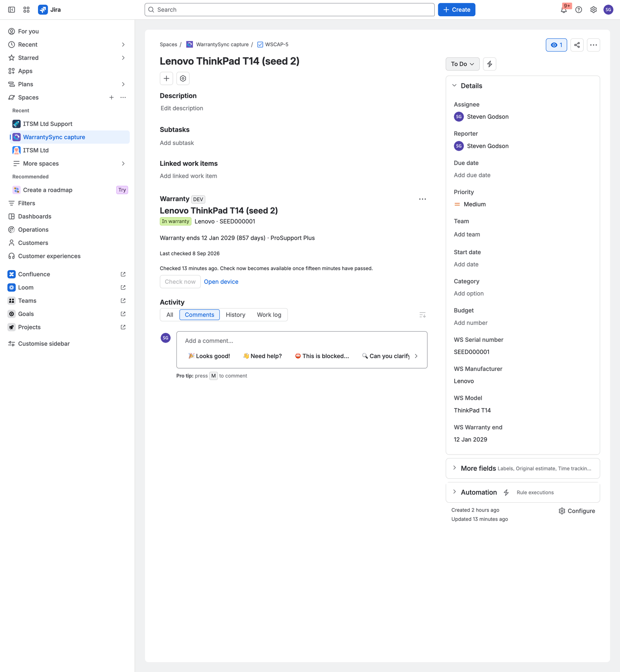Open Customise sidebar

(67, 344)
